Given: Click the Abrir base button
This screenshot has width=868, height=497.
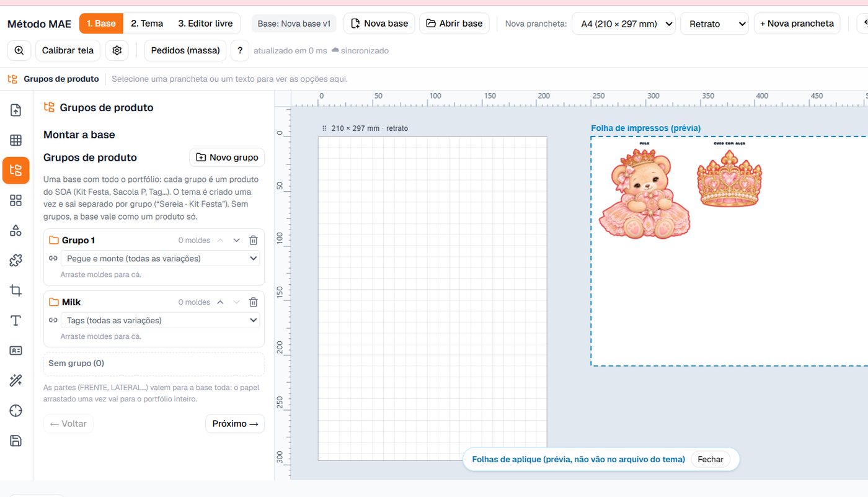Looking at the screenshot, I should pyautogui.click(x=454, y=24).
